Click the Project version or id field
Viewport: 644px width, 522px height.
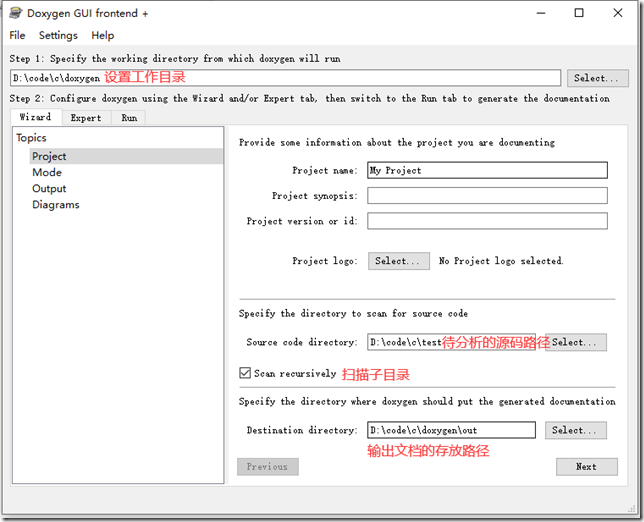(x=487, y=221)
